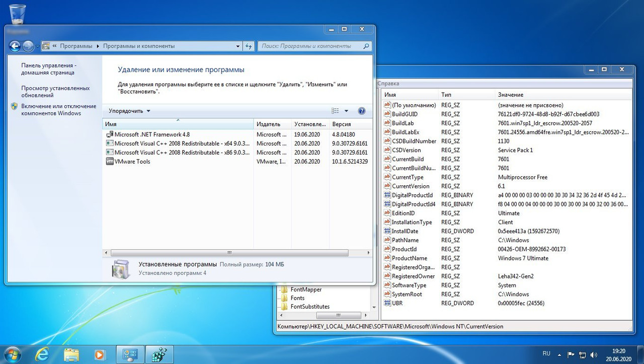Open the view options dropdown arrow

coord(346,111)
